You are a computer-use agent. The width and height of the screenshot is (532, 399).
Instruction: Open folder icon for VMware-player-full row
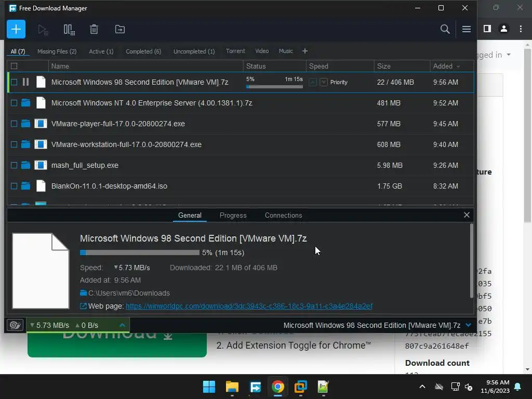(x=25, y=124)
